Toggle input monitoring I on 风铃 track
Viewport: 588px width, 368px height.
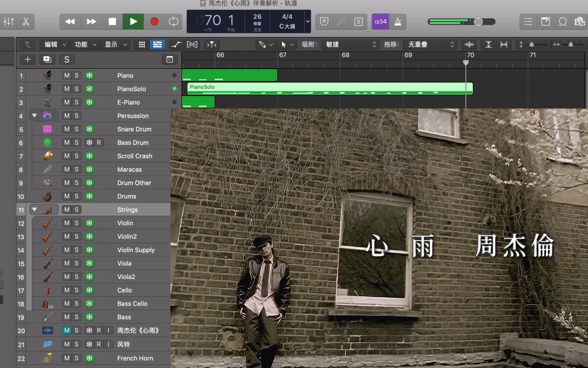pos(108,344)
